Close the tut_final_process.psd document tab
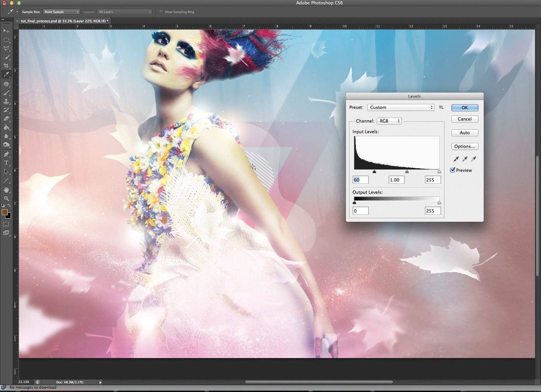541x392 pixels. [17, 21]
